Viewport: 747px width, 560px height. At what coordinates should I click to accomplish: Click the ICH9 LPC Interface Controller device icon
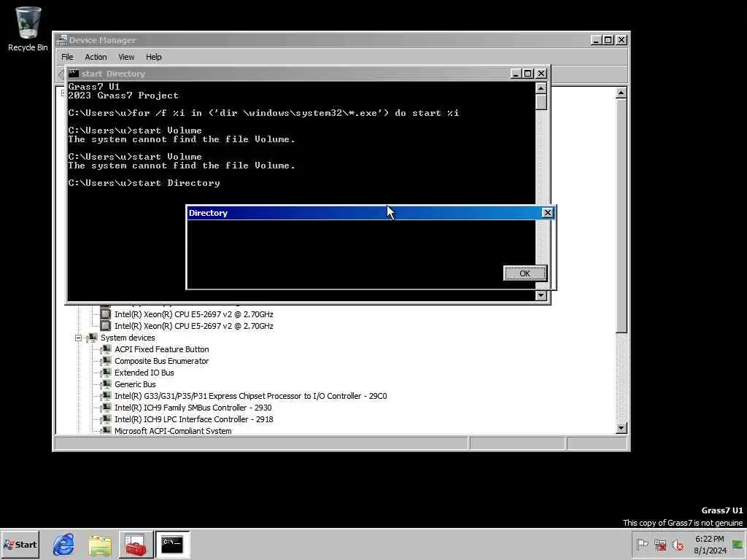[107, 419]
